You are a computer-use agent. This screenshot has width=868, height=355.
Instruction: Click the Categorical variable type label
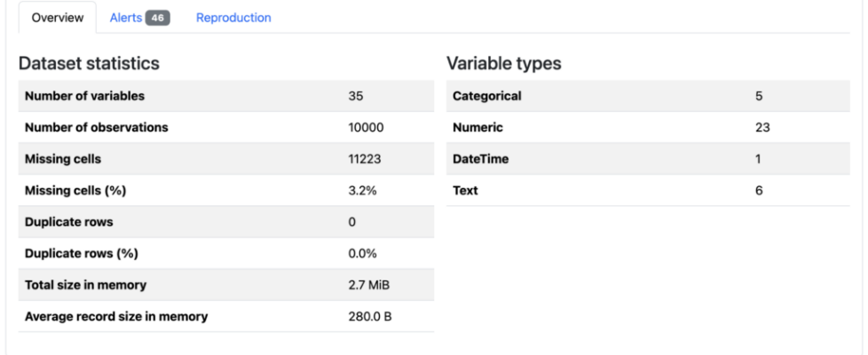coord(486,96)
